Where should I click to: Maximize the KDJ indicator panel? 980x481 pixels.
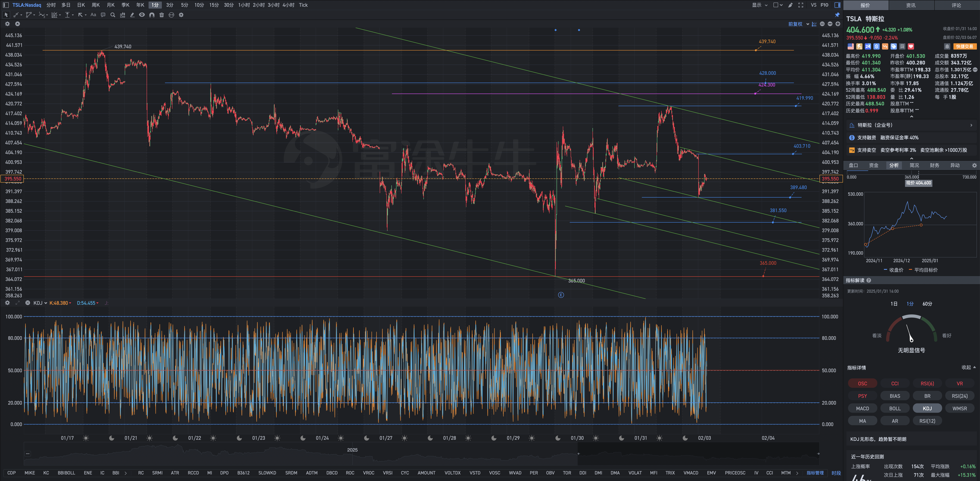(x=18, y=303)
